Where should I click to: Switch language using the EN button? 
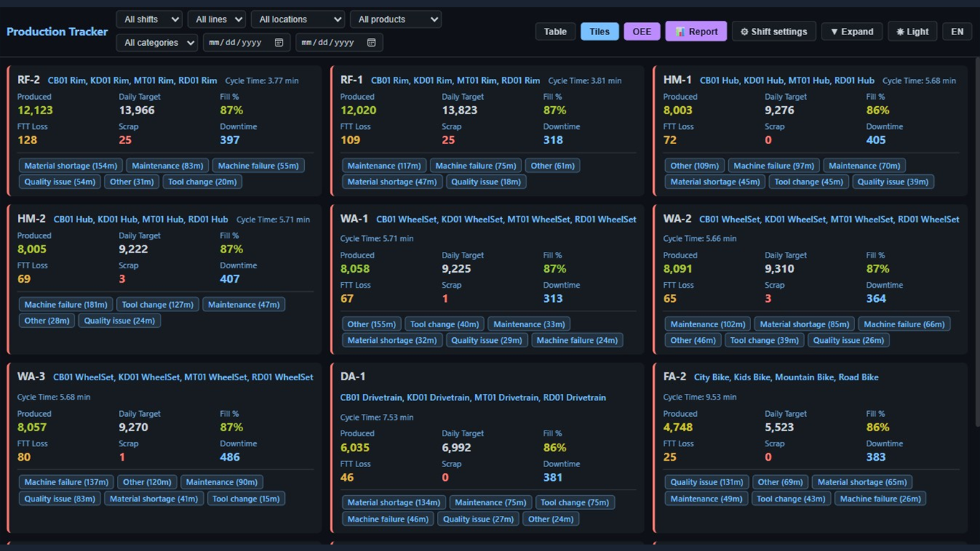click(957, 32)
